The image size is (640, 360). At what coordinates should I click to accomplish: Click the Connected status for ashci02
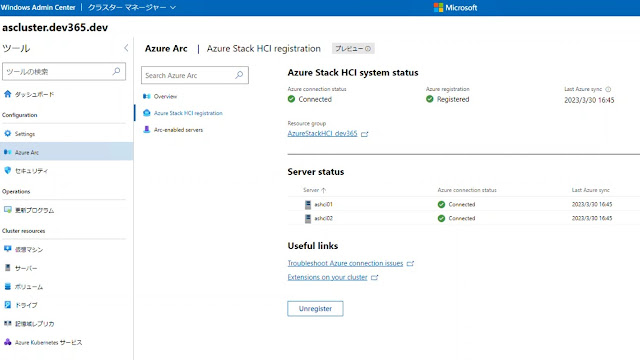click(x=462, y=218)
